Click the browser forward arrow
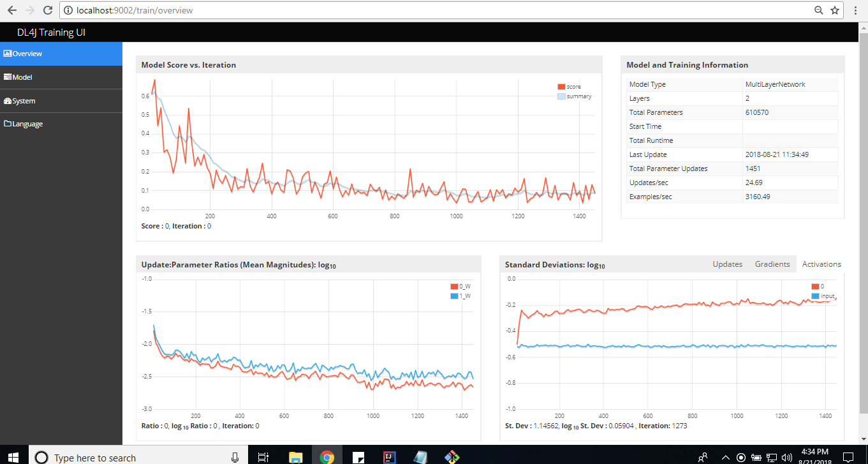 (x=30, y=10)
